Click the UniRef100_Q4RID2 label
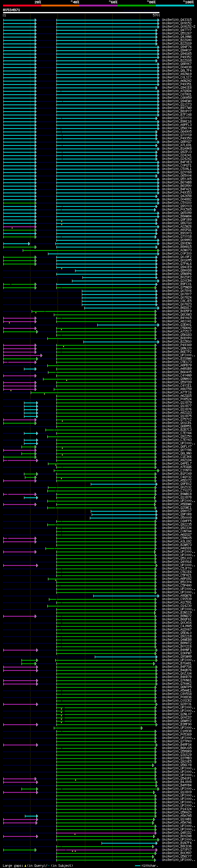Image resolution: width=197 pixels, height=868 pixels. point(177,833)
